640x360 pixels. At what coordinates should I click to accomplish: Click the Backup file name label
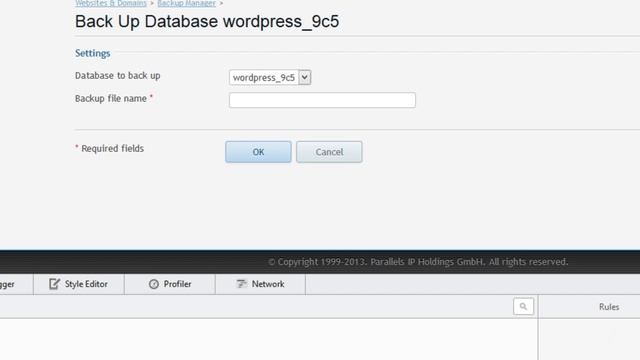point(111,98)
